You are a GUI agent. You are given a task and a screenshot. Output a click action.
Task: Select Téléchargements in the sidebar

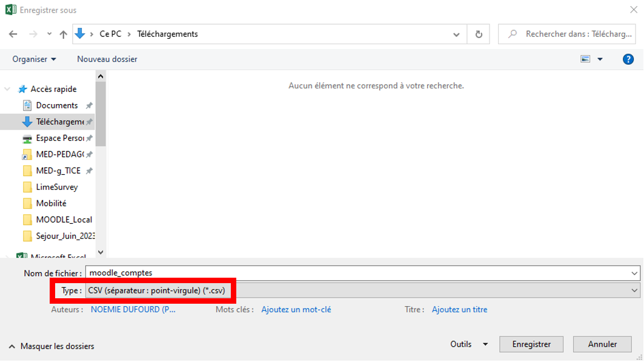pos(60,122)
